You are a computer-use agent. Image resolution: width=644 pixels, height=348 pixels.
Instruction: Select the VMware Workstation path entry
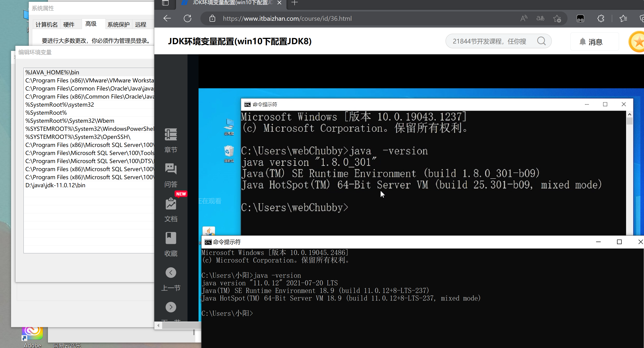(89, 80)
